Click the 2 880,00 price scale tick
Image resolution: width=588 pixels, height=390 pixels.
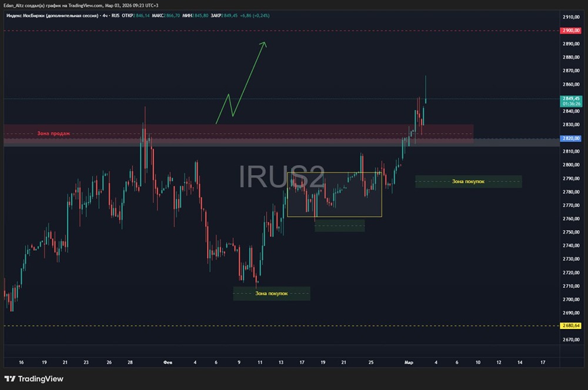[x=571, y=58]
